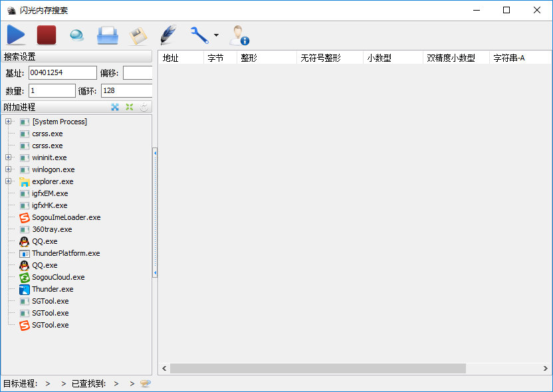This screenshot has width=553, height=392.
Task: Click the green collapse-all icon in 附加进程 header
Action: (x=130, y=107)
